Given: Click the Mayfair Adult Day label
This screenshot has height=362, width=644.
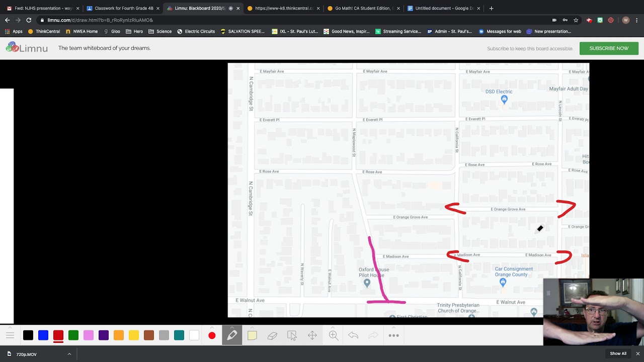Looking at the screenshot, I should [569, 88].
